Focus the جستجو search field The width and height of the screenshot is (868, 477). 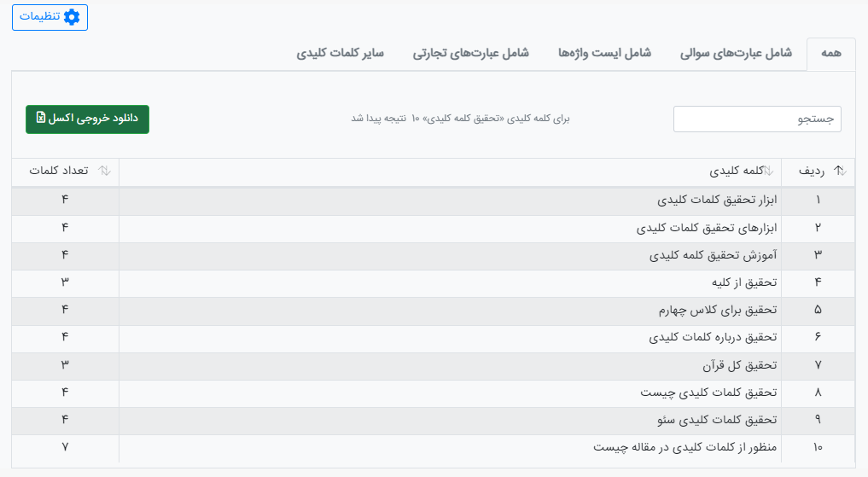click(757, 119)
